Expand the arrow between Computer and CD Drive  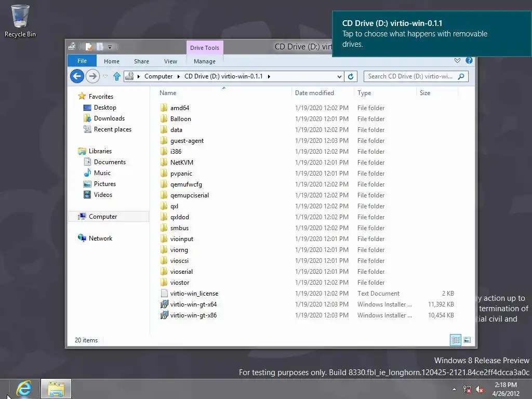[x=179, y=76]
